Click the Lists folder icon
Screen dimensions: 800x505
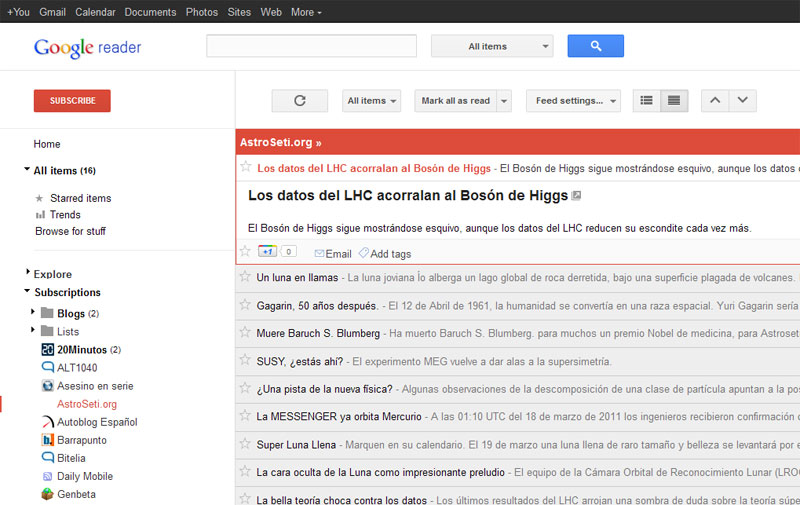click(x=47, y=331)
